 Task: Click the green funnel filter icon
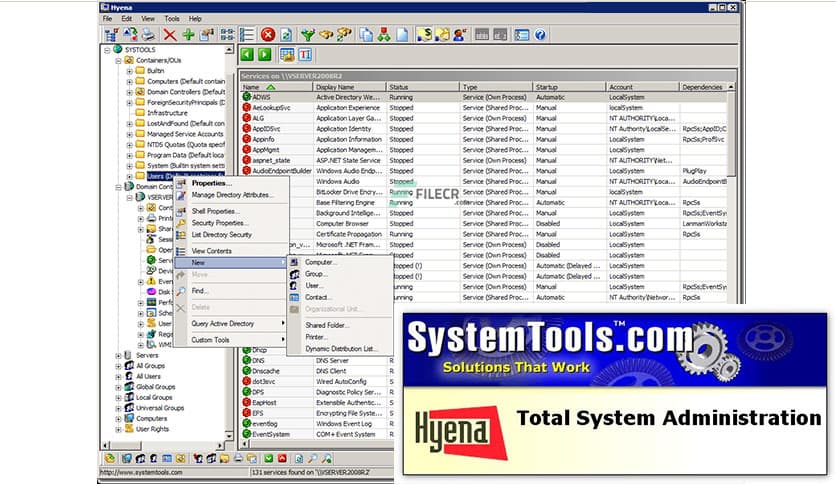click(308, 35)
